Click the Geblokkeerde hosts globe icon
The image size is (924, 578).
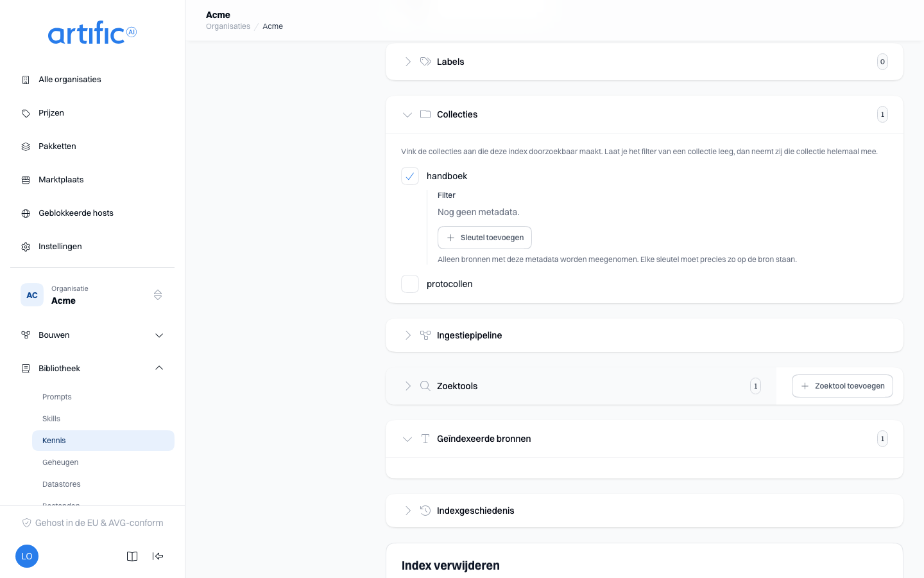(x=26, y=213)
